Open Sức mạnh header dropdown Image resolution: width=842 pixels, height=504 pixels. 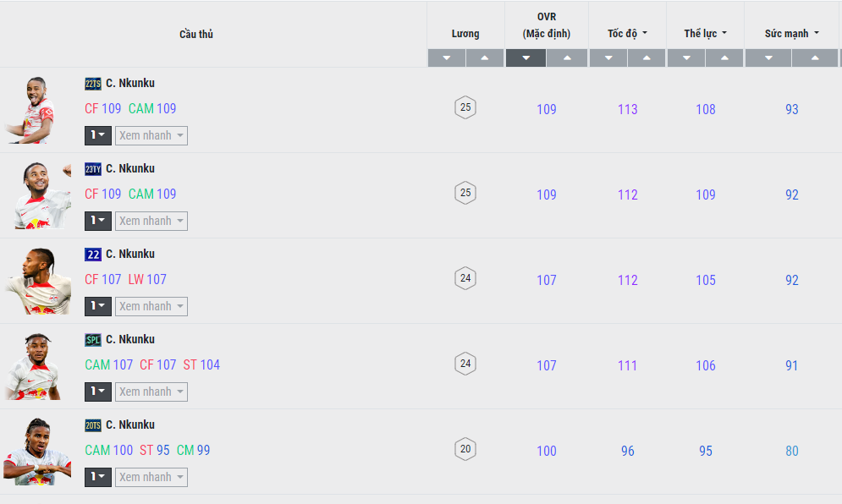[x=792, y=33]
